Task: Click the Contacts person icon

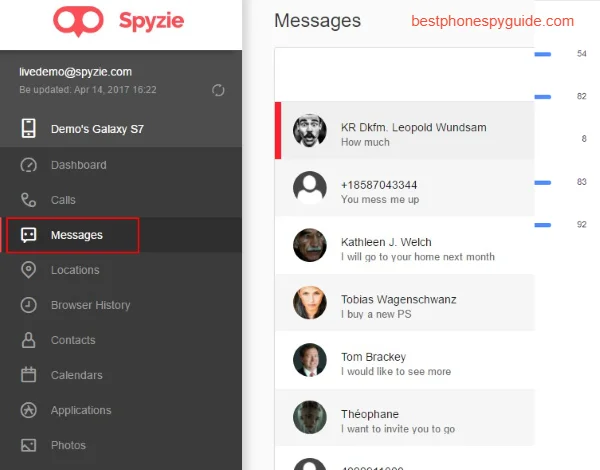Action: pyautogui.click(x=29, y=340)
